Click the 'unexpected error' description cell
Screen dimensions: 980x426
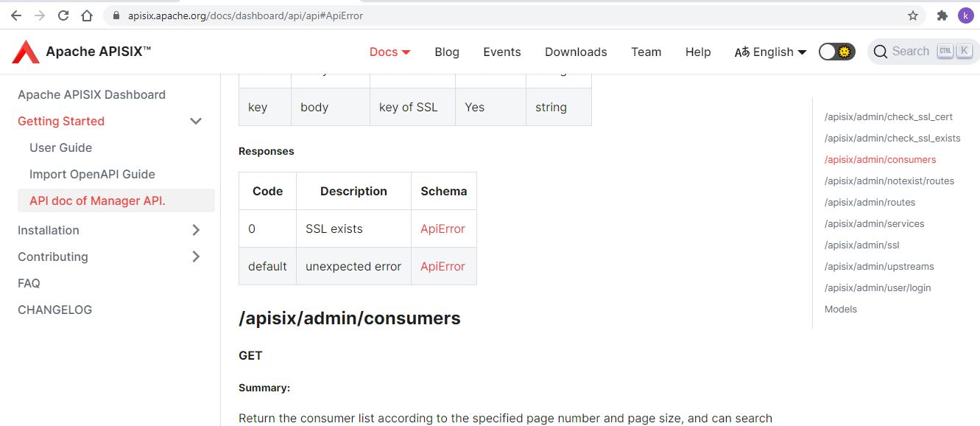click(353, 266)
